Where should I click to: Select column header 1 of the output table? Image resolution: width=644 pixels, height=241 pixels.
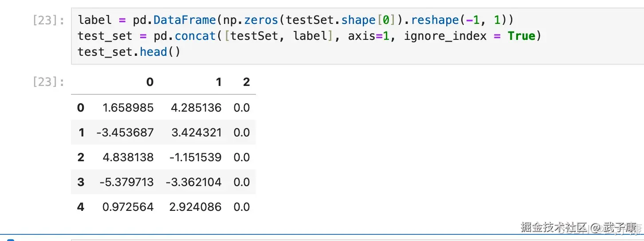tap(218, 82)
